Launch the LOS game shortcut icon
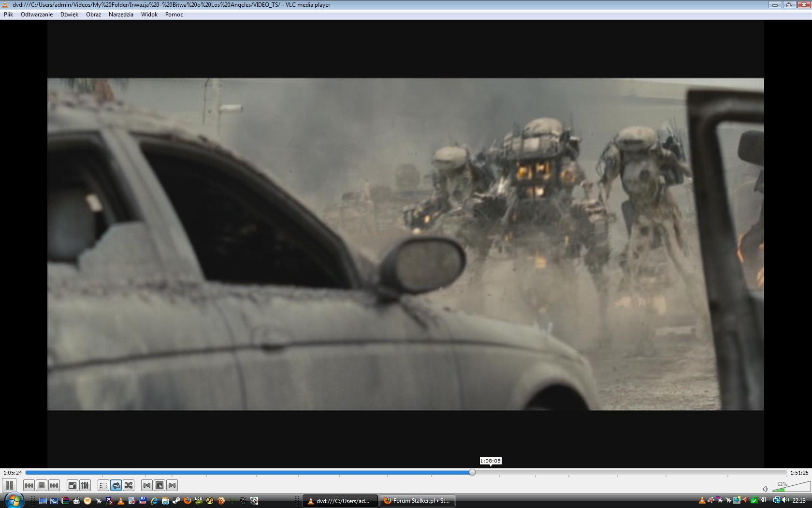The image size is (812, 508). (199, 501)
